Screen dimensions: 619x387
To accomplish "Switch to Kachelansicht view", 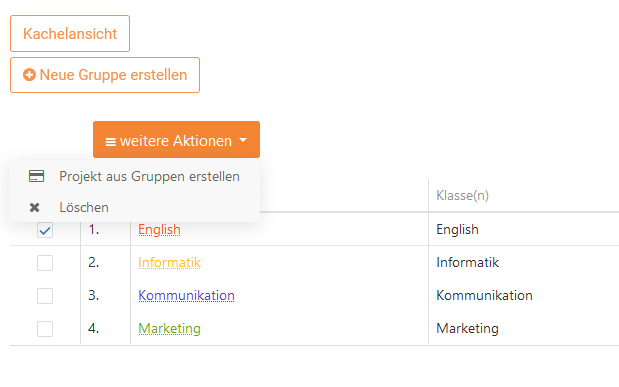I will coord(70,34).
